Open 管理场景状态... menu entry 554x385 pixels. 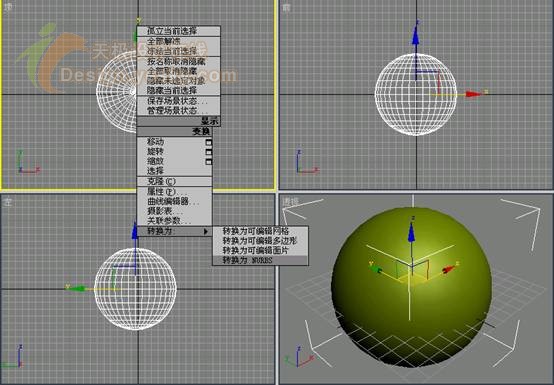(178, 111)
